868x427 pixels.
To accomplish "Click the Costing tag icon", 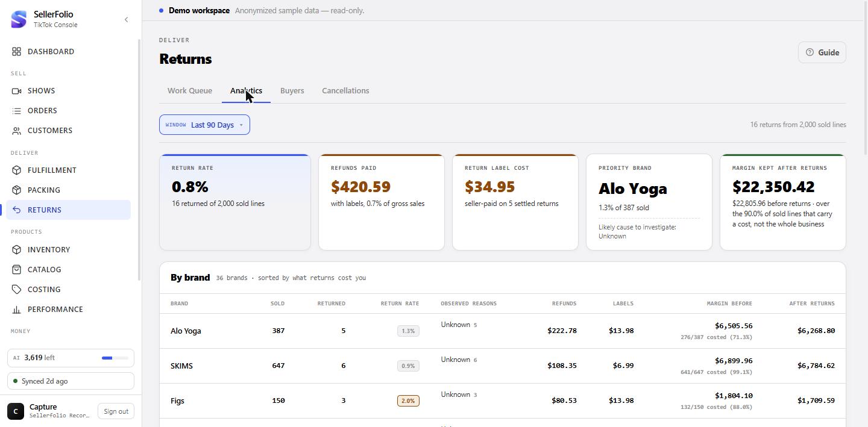I will point(17,290).
